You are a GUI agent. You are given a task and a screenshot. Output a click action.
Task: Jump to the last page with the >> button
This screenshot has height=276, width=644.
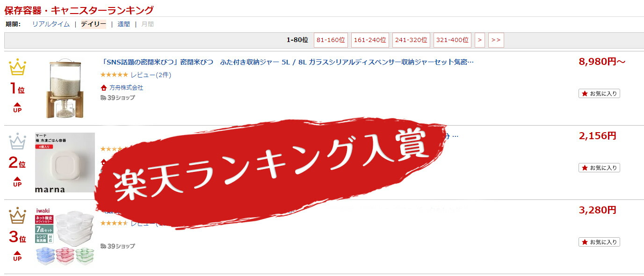pos(496,40)
